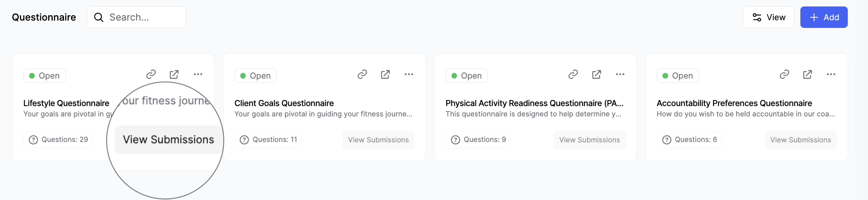This screenshot has height=200, width=868.
Task: View submissions for Lifestyle Questionnaire
Action: 168,140
